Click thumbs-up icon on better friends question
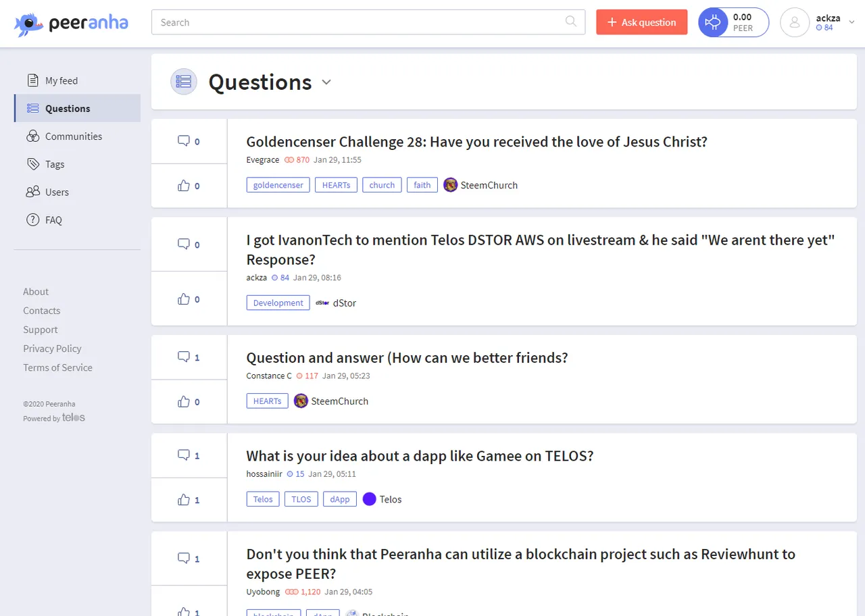 pos(183,402)
